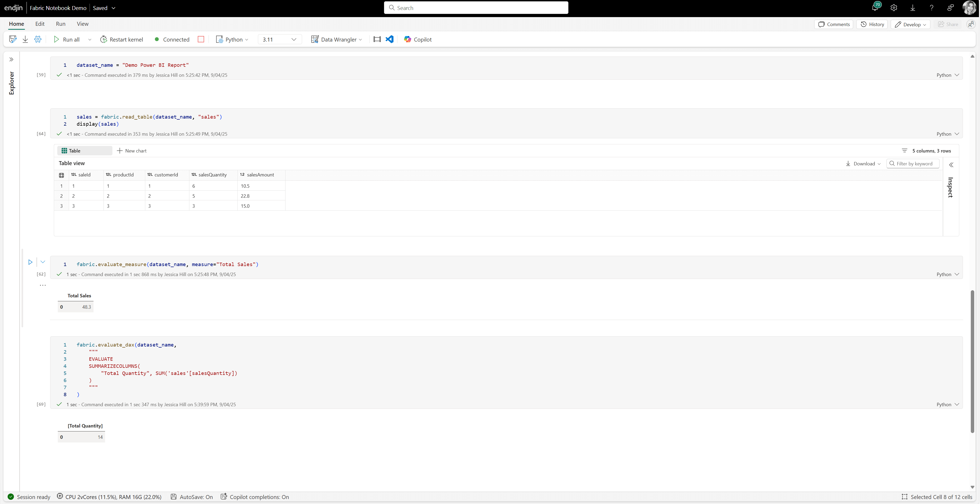Collapse the Inspect side panel
The height and width of the screenshot is (504, 980).
coord(951,165)
